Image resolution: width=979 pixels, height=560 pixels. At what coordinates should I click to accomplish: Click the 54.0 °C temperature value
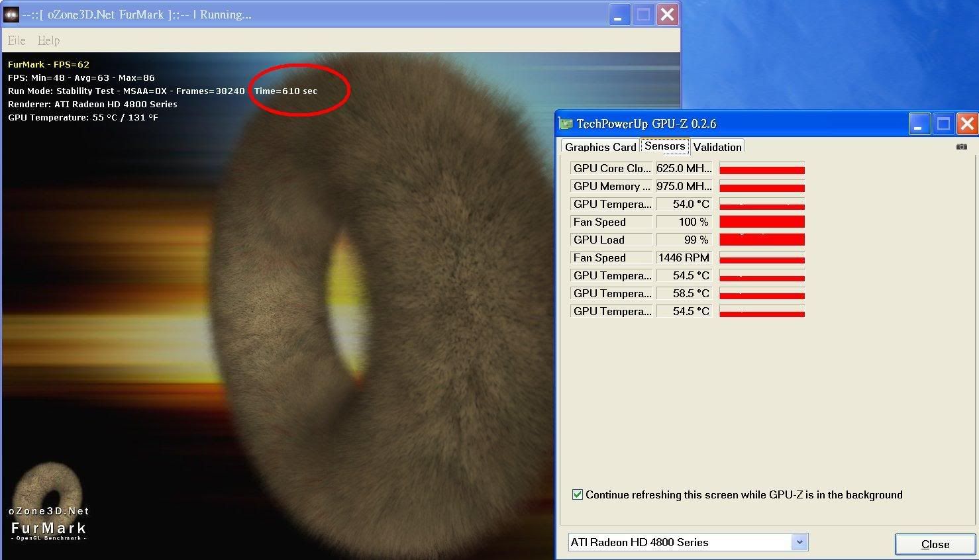(684, 204)
